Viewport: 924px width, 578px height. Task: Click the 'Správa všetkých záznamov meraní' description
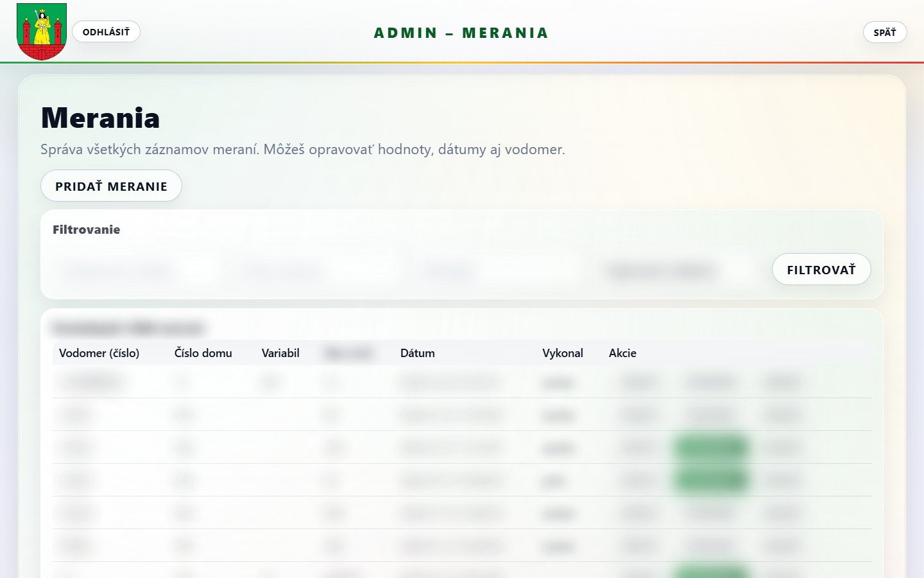(303, 150)
